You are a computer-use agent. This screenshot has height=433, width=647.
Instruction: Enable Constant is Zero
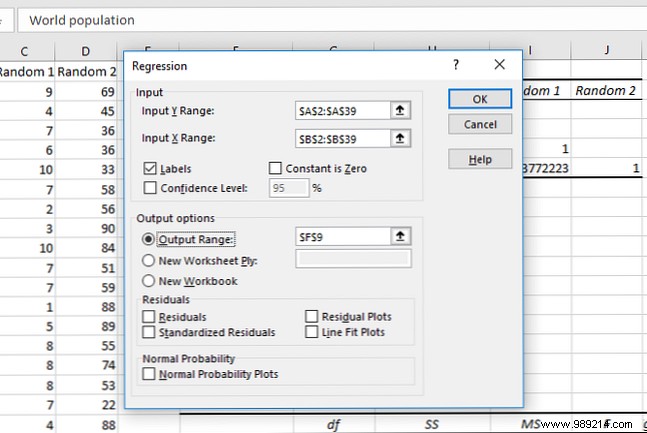tap(275, 168)
